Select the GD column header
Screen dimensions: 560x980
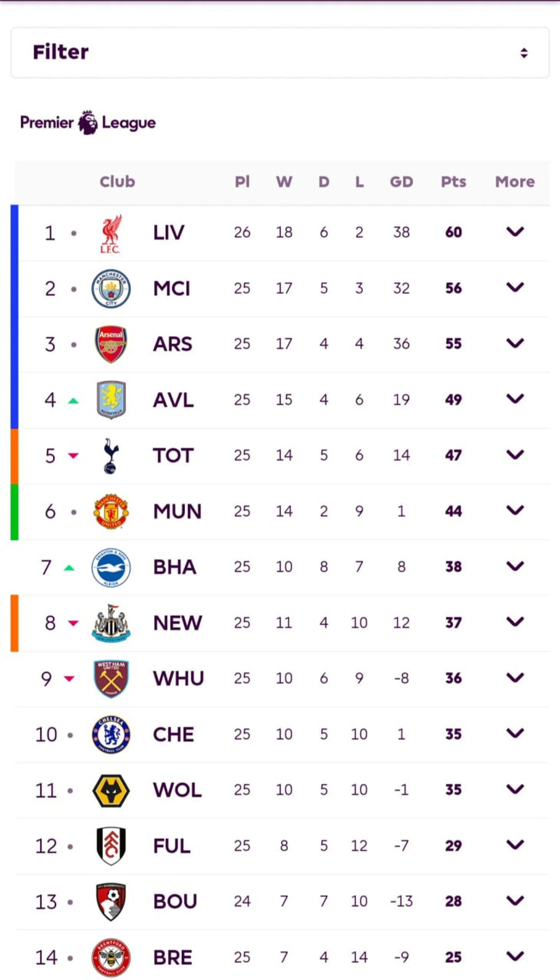pyautogui.click(x=401, y=181)
